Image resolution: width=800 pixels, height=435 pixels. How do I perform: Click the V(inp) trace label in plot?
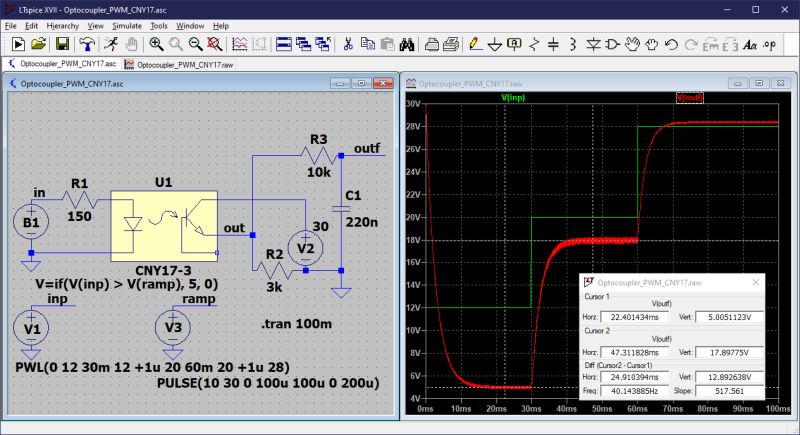[x=513, y=97]
